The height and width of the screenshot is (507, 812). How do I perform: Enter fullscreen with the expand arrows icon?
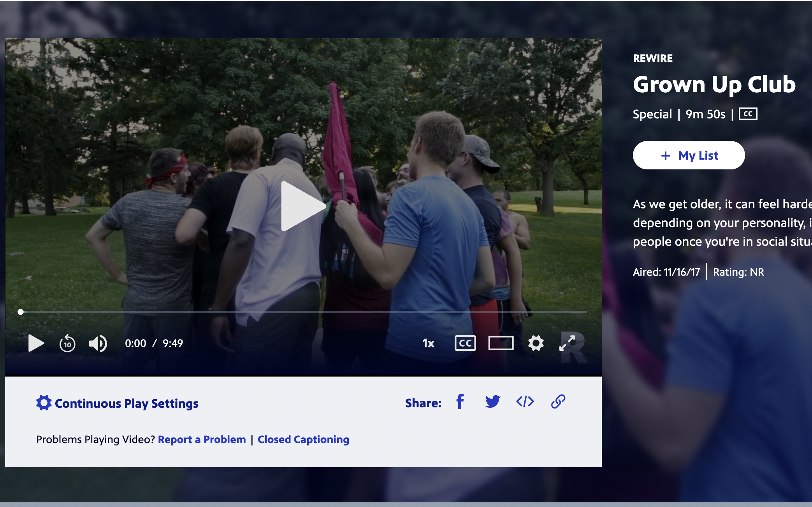click(x=567, y=343)
